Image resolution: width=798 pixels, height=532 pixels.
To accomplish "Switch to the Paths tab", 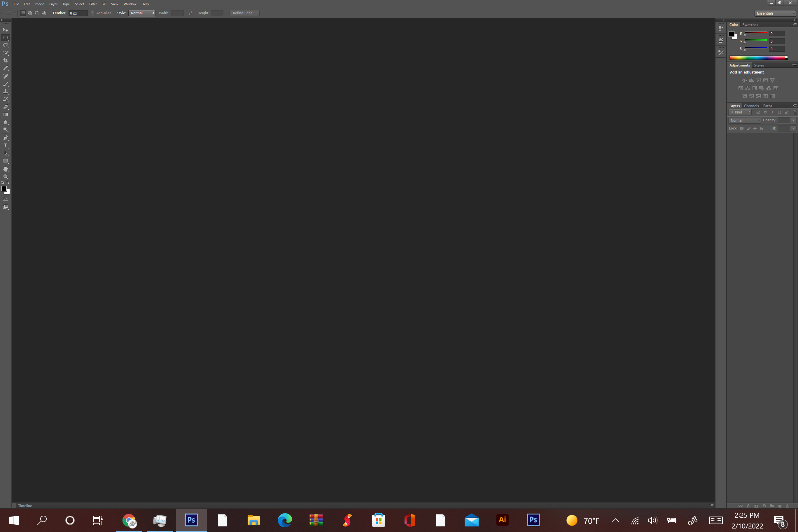I will pyautogui.click(x=767, y=106).
